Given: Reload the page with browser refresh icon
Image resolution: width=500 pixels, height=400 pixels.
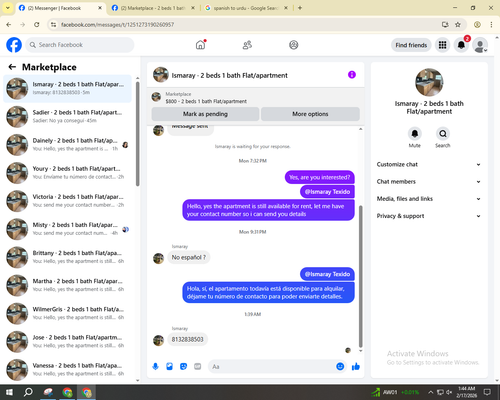Looking at the screenshot, I should point(37,24).
